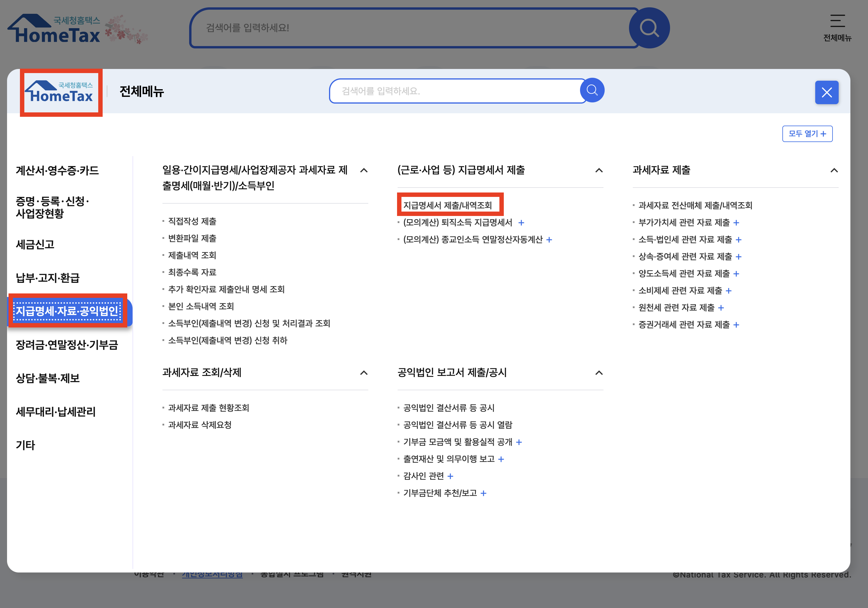Click plus icon beside (모의계산) 퇴직소득 지급명세서
This screenshot has width=868, height=608.
(521, 223)
